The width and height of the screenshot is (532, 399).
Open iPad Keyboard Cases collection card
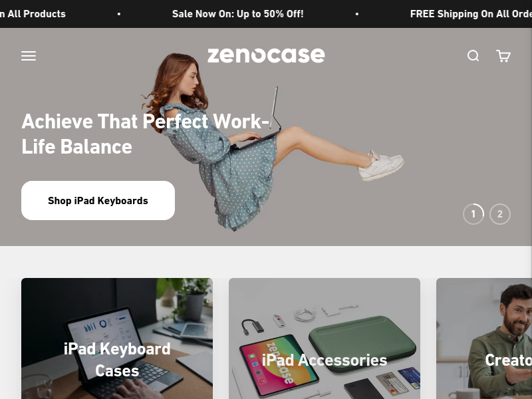[117, 338]
